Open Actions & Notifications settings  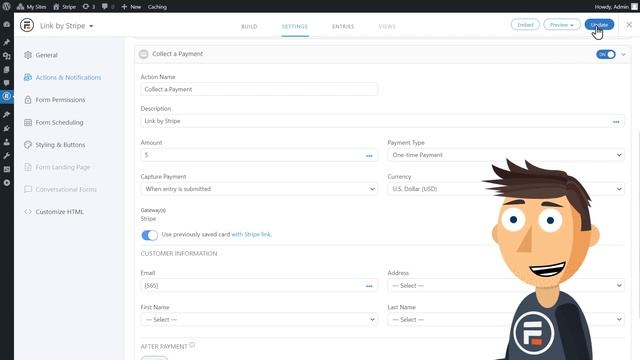(x=62, y=78)
